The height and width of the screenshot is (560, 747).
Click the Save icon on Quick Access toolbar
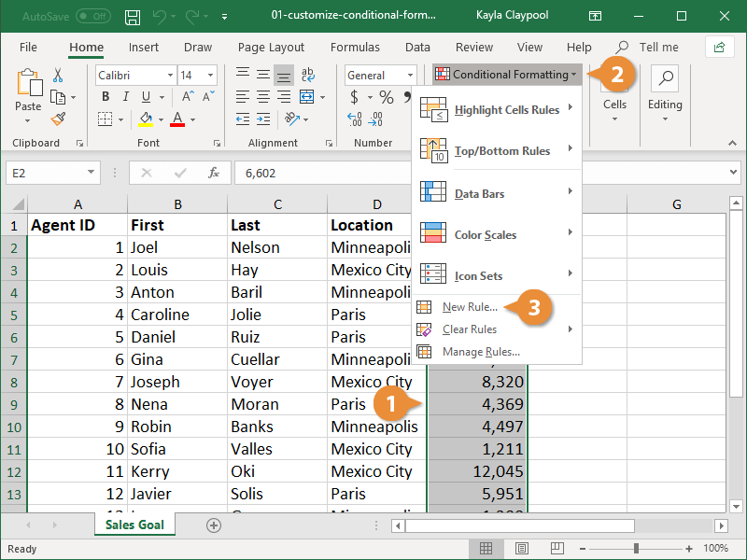[132, 16]
